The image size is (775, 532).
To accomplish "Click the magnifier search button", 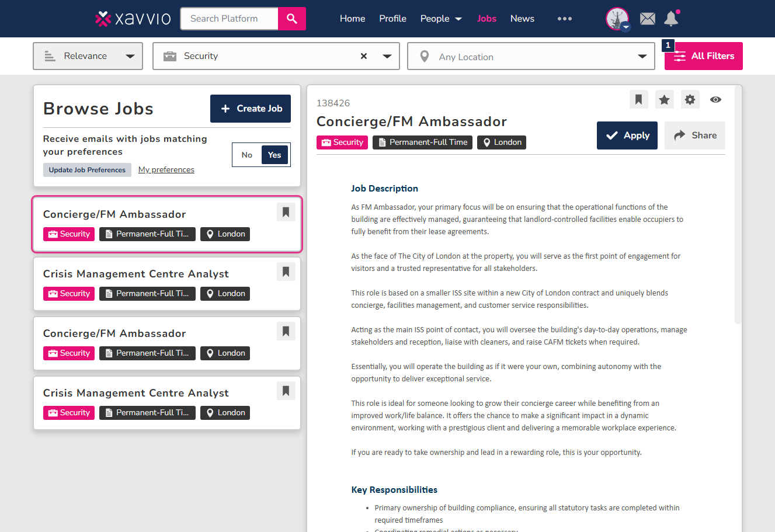I will point(292,19).
